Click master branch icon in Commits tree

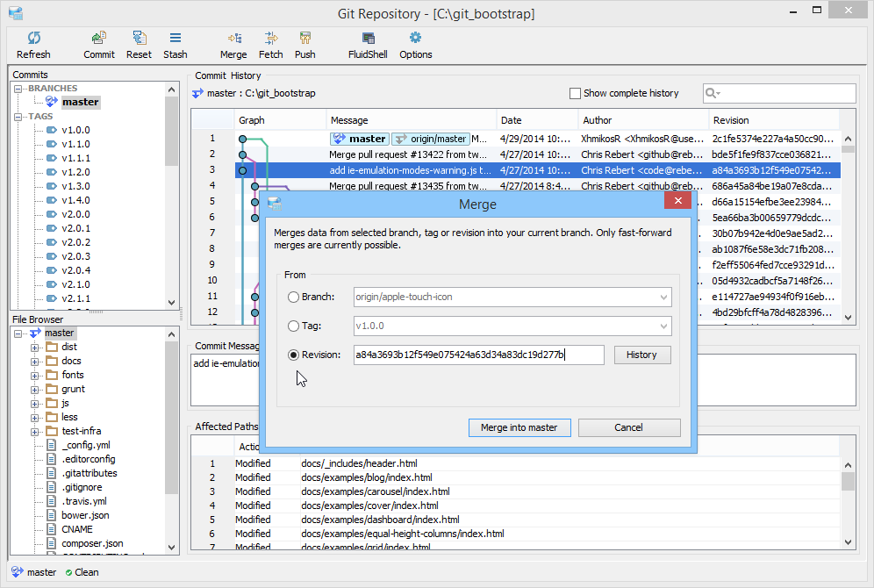click(x=52, y=102)
